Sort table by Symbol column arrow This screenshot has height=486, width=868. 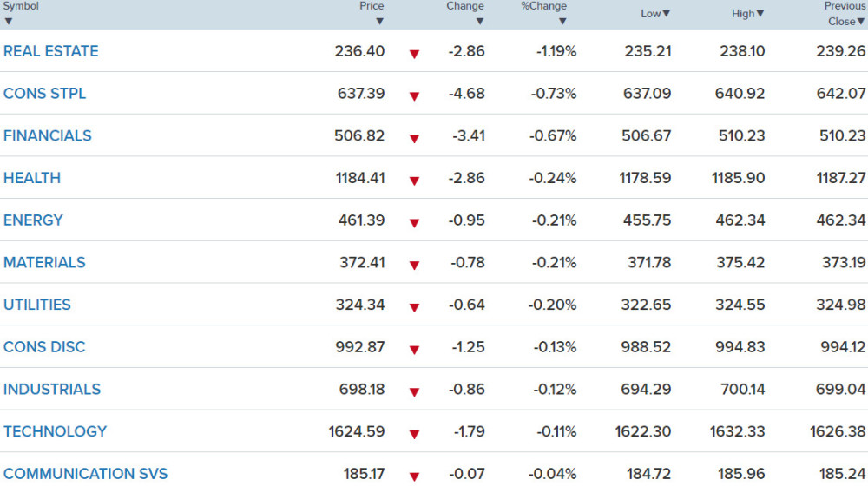[x=9, y=21]
